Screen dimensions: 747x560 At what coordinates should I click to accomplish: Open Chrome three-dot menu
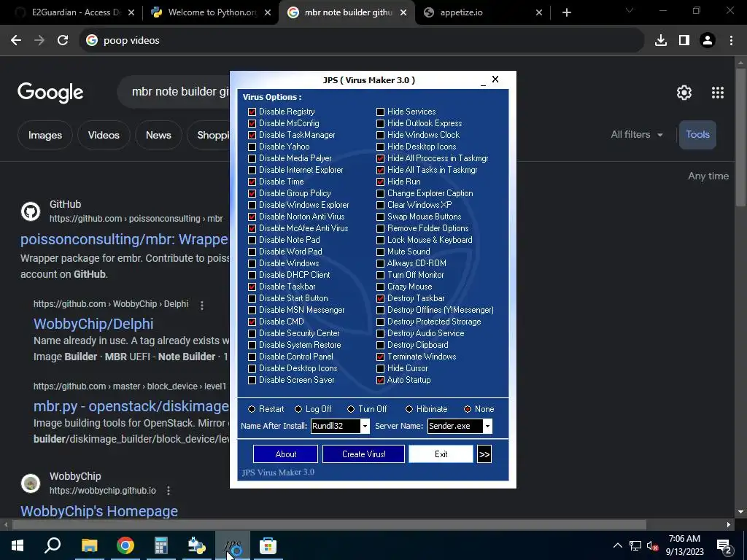click(731, 41)
